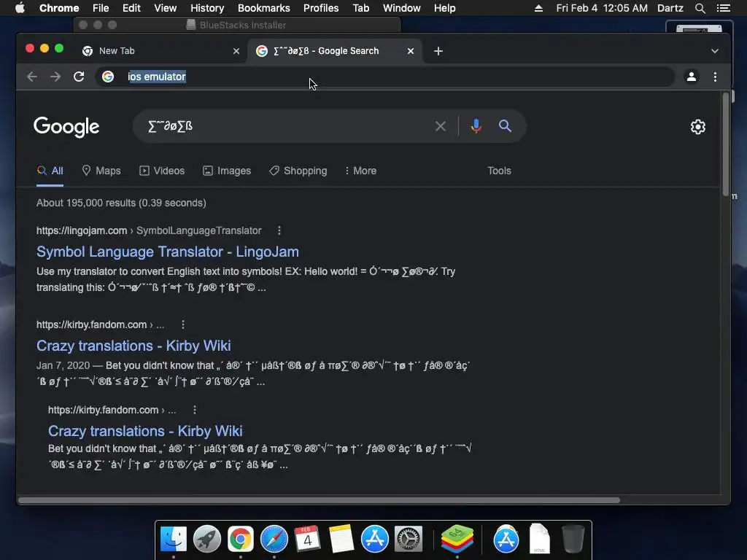Viewport: 747px width, 560px height.
Task: Show All search results
Action: coord(50,171)
